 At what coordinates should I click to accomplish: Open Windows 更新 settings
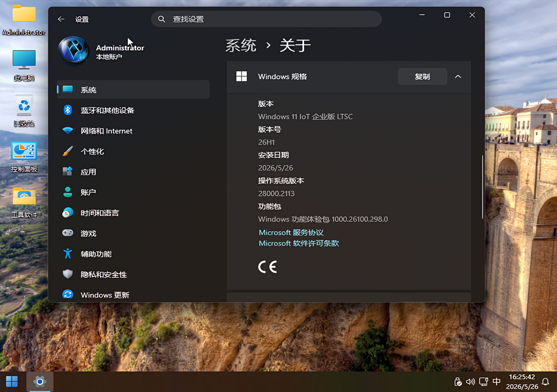coord(133,294)
